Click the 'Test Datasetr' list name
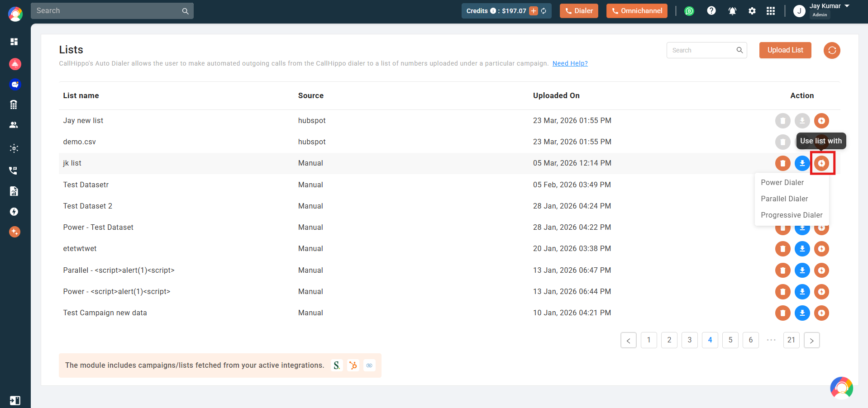 click(x=86, y=185)
